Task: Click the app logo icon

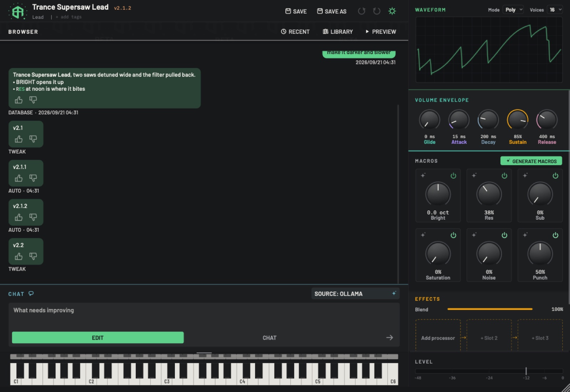Action: point(17,12)
